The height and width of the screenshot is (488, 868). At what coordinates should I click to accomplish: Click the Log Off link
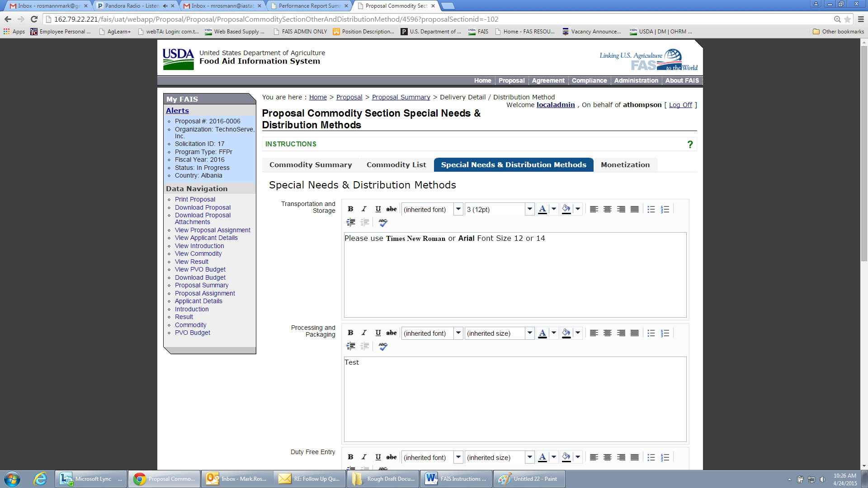680,105
